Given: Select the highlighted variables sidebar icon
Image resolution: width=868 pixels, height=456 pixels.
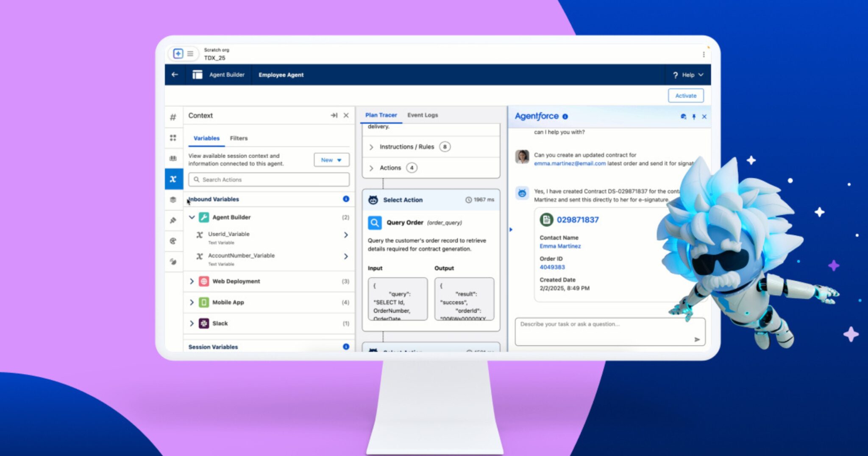Looking at the screenshot, I should [x=173, y=179].
